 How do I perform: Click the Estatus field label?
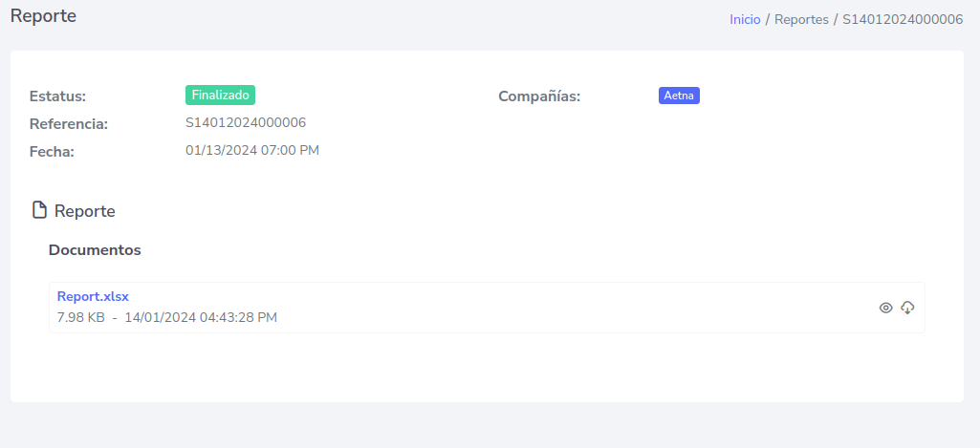click(x=57, y=96)
